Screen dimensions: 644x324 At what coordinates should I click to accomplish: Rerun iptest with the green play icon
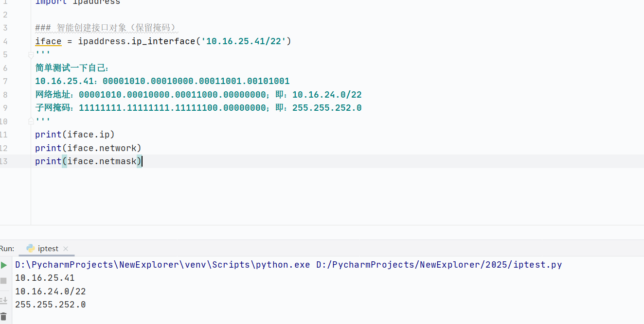pyautogui.click(x=4, y=265)
